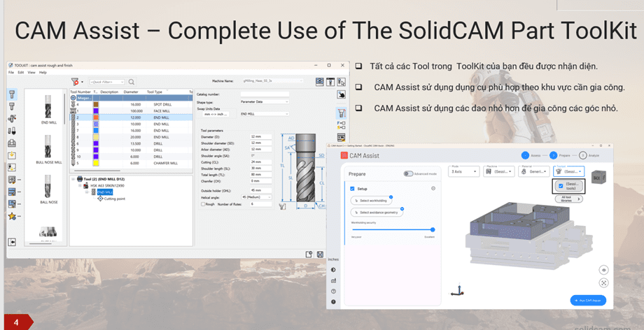Click the wrench-and-tool icon third in ToolKit sidebar

(12, 119)
